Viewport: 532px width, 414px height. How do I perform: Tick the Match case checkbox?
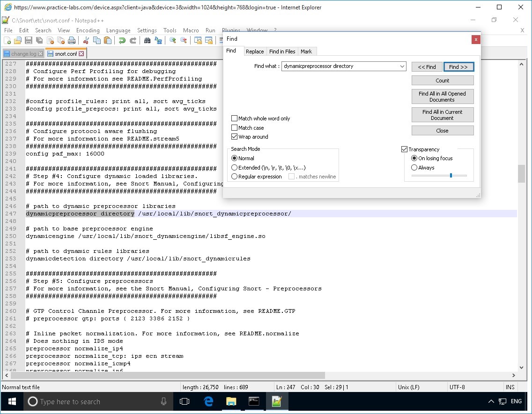point(235,128)
